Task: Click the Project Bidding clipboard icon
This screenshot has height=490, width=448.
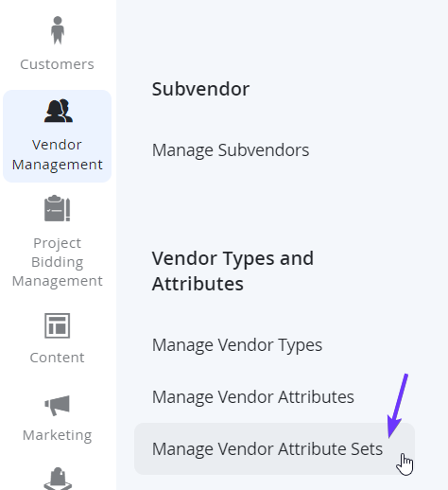Action: pos(57,208)
